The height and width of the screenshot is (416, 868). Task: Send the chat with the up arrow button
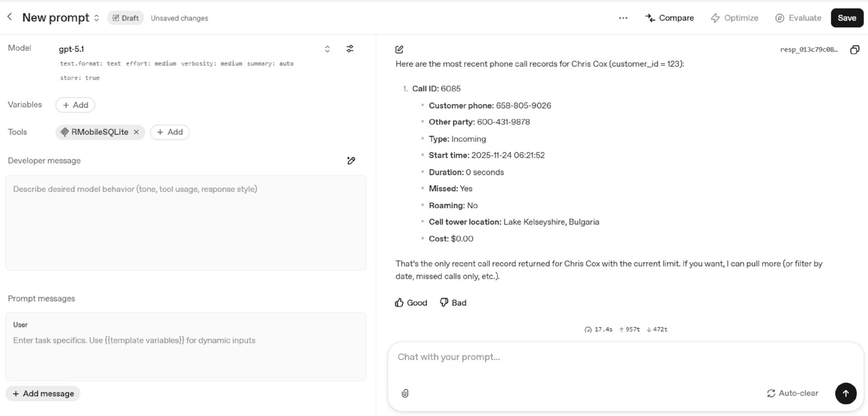click(846, 394)
